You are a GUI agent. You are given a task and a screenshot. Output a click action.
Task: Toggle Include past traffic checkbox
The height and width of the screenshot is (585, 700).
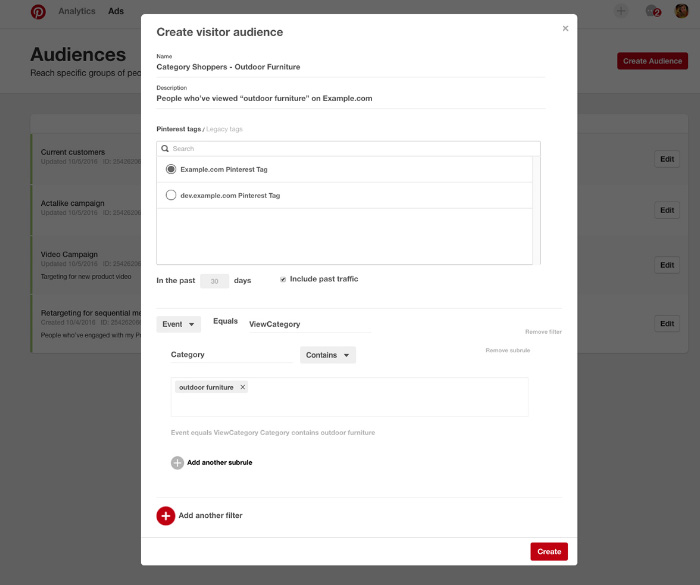283,280
